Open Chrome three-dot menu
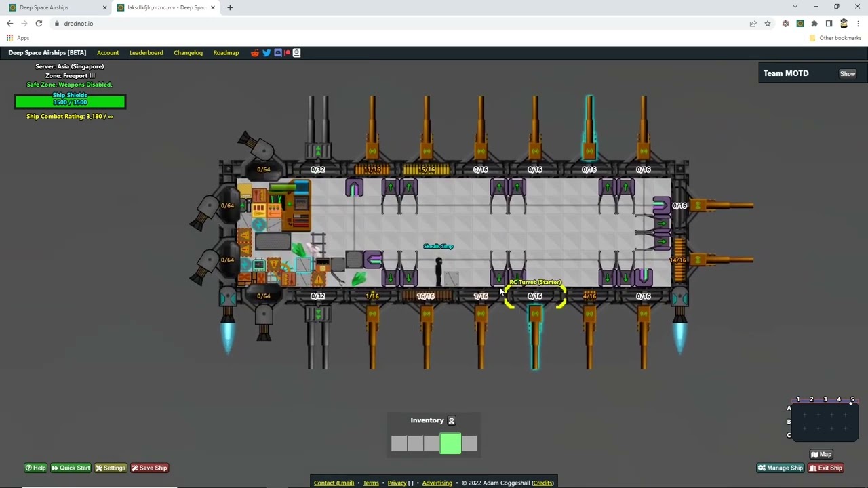 click(858, 24)
